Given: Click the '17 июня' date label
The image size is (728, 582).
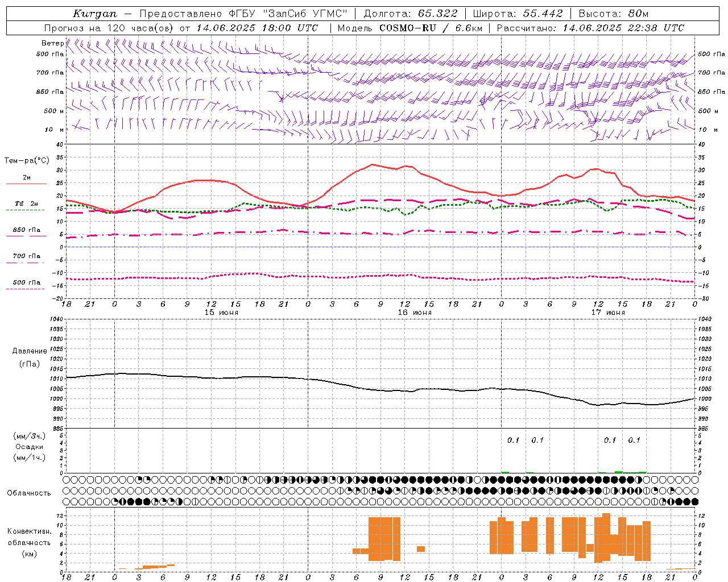Looking at the screenshot, I should [608, 312].
